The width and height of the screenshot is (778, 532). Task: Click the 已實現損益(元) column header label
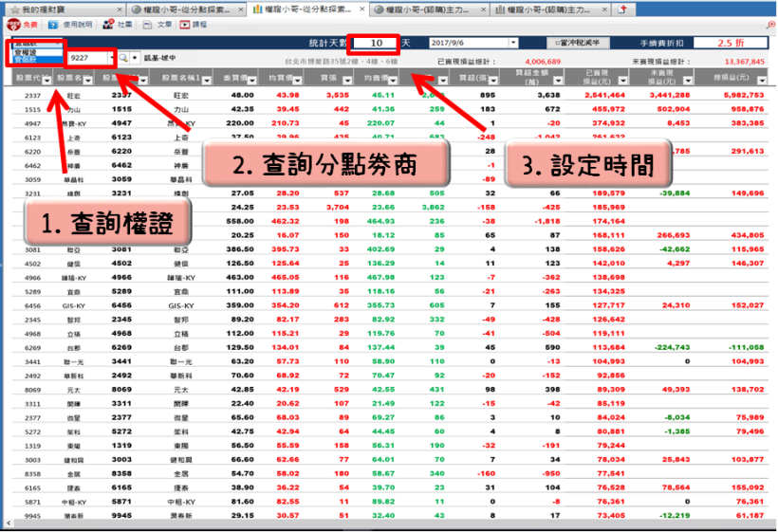pyautogui.click(x=597, y=78)
